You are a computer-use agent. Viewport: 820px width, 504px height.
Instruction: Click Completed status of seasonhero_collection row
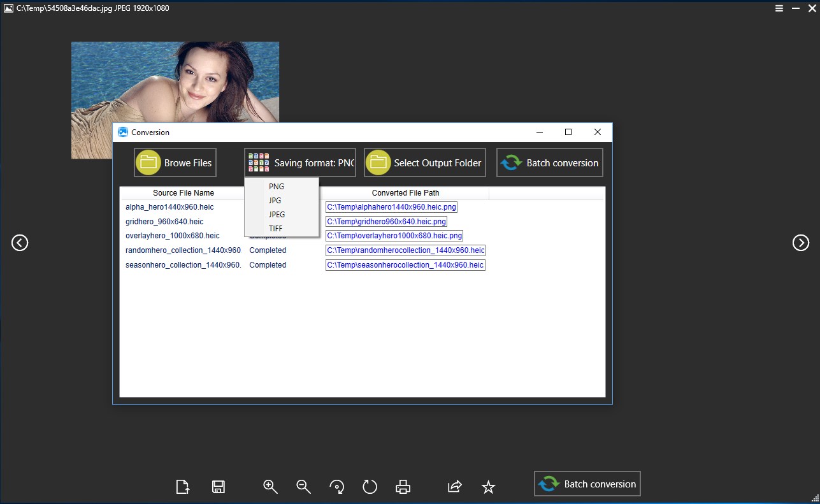pyautogui.click(x=268, y=265)
